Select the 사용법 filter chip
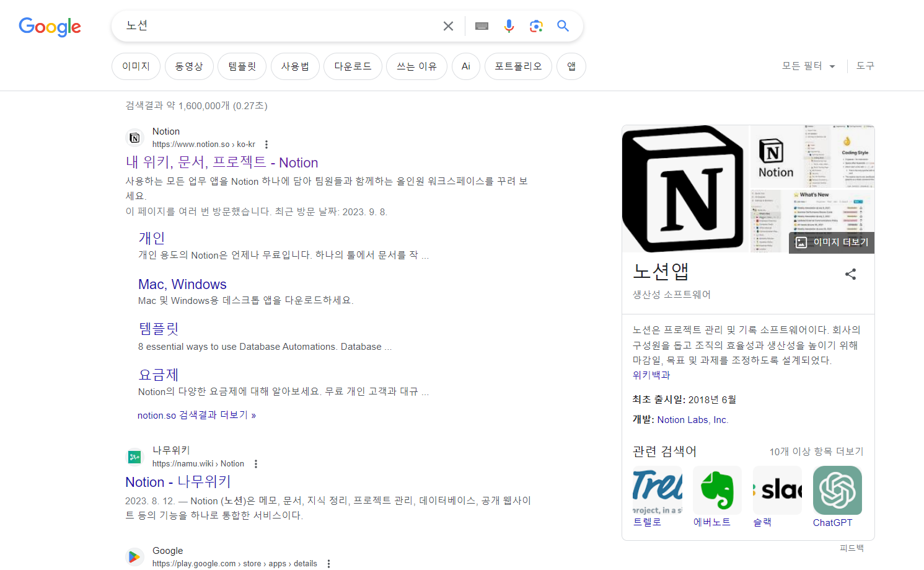Screen dimensions: 924x570 (x=295, y=66)
